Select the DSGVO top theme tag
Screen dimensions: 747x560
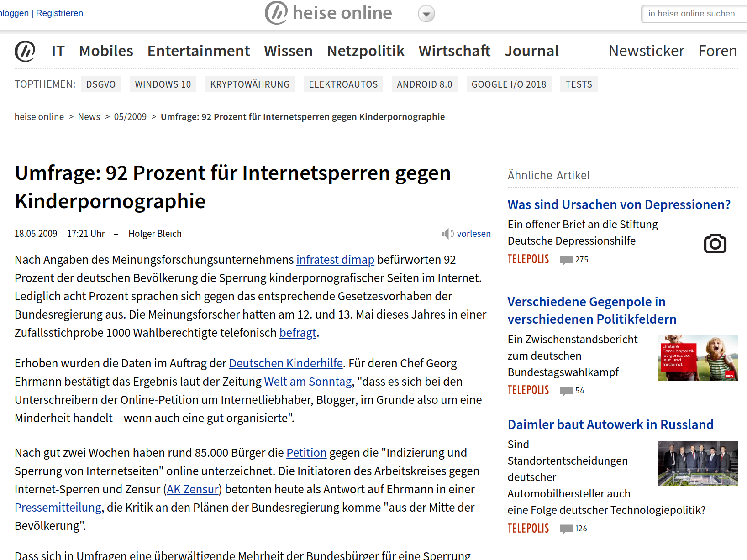101,84
